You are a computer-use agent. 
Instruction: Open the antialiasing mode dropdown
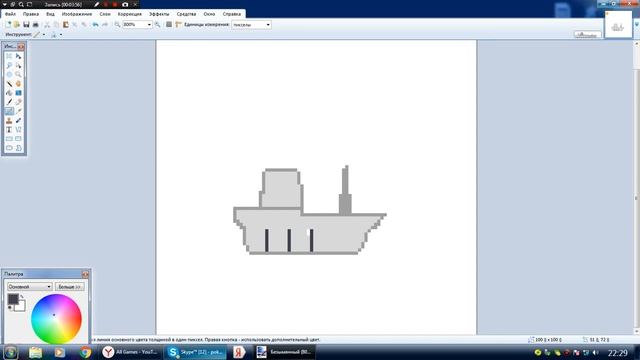(x=61, y=35)
